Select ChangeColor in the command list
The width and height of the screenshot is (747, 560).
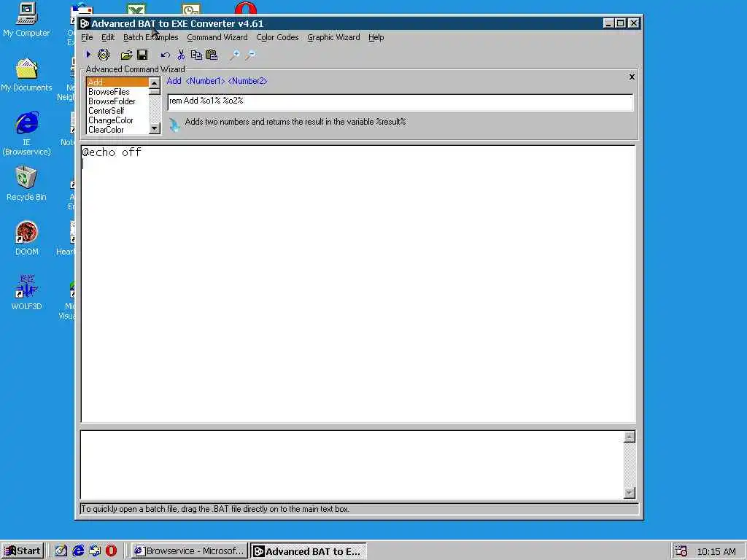[x=117, y=120]
